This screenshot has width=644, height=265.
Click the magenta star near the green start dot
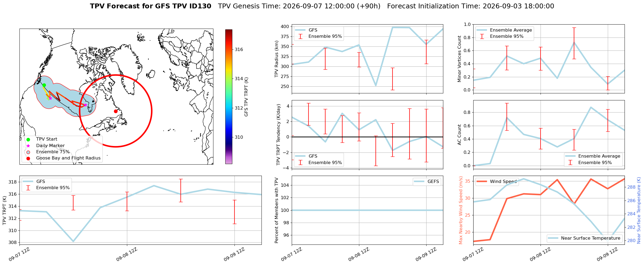point(50,98)
